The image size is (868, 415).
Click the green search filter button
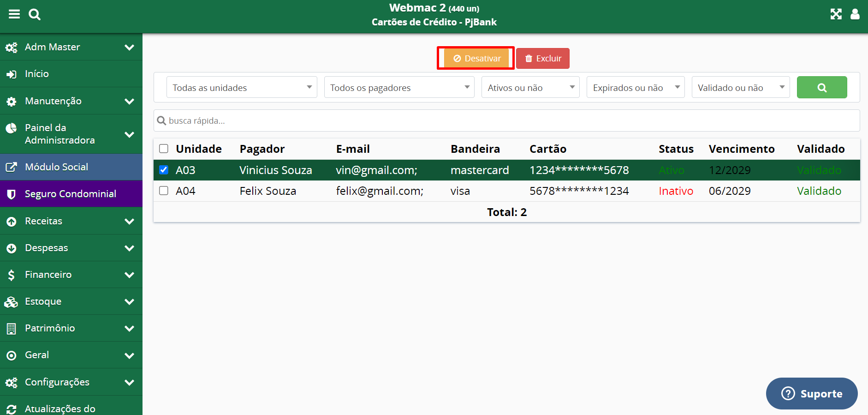point(822,87)
